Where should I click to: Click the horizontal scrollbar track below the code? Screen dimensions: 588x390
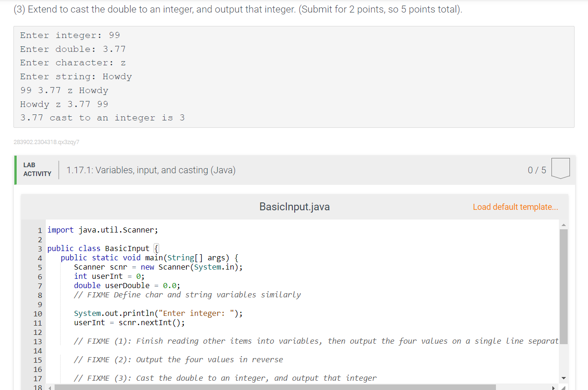(x=278, y=387)
